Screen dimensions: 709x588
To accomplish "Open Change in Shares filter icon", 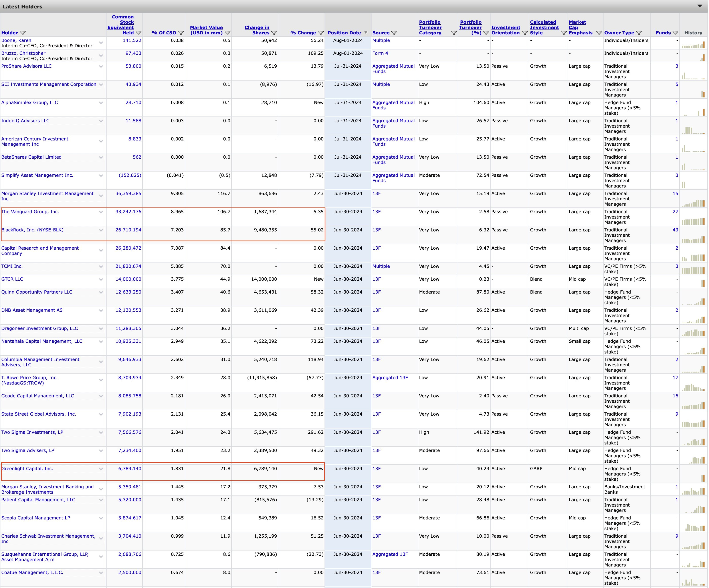I will (274, 33).
